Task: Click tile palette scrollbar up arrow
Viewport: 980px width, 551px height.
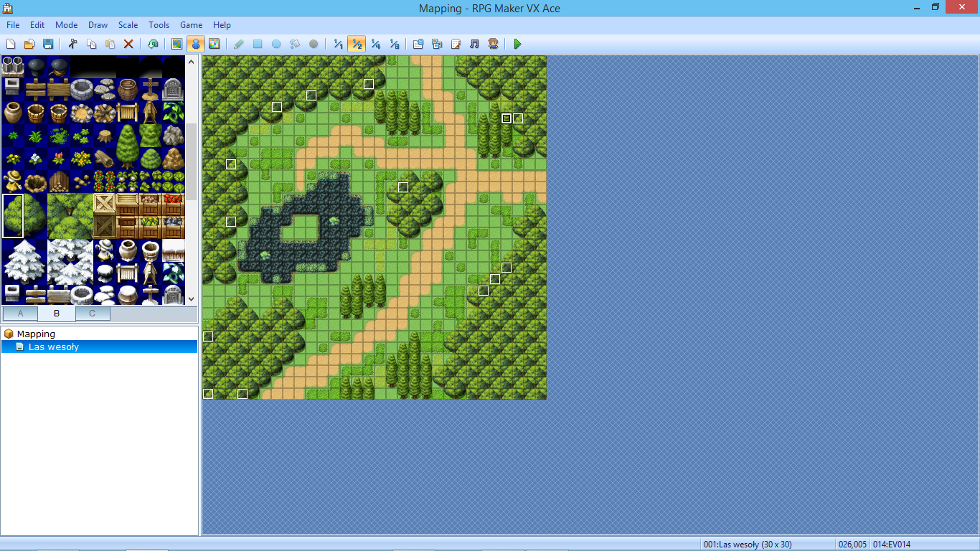Action: [x=191, y=62]
